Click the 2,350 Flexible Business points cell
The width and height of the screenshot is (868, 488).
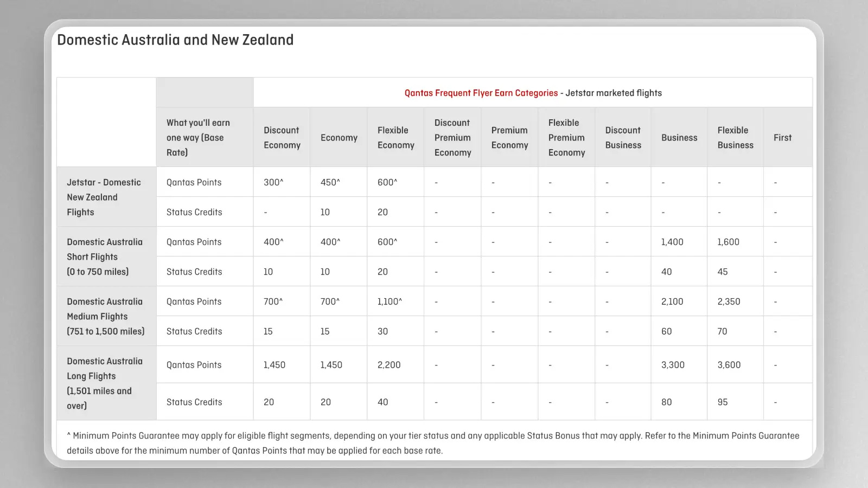(x=735, y=301)
